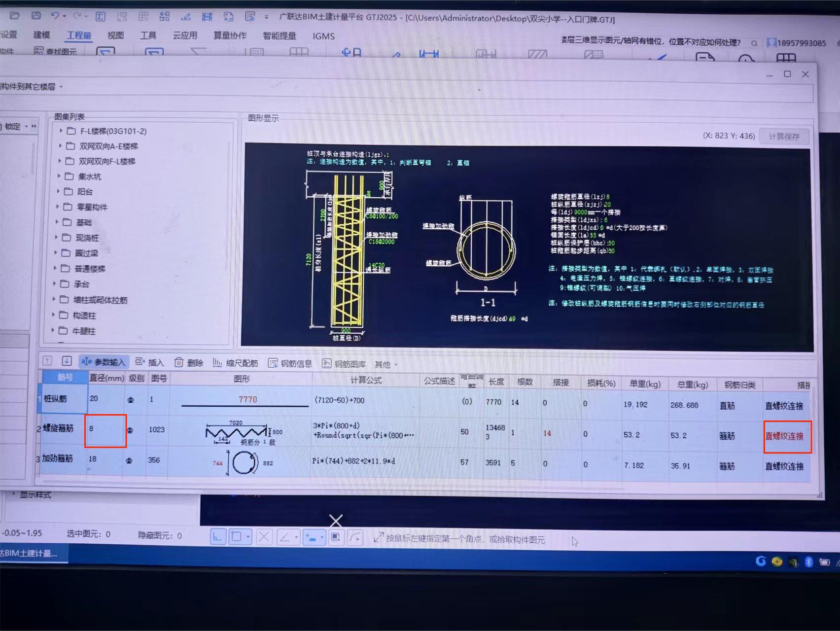Select the 普通楼梯 tree item
This screenshot has height=631, width=840.
point(90,269)
